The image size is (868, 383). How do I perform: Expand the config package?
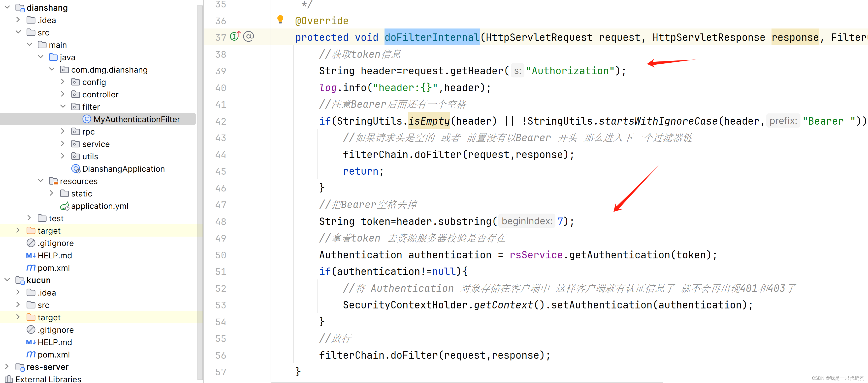click(x=63, y=82)
